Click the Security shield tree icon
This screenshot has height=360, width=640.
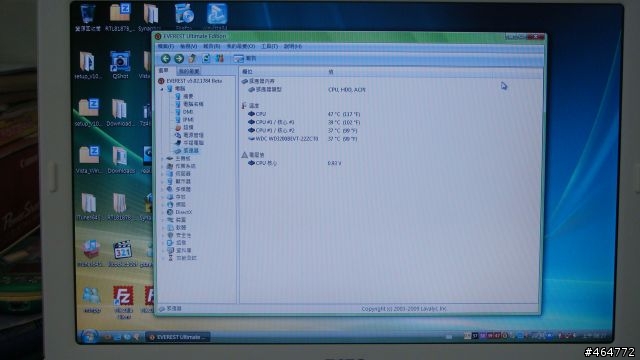pyautogui.click(x=170, y=235)
